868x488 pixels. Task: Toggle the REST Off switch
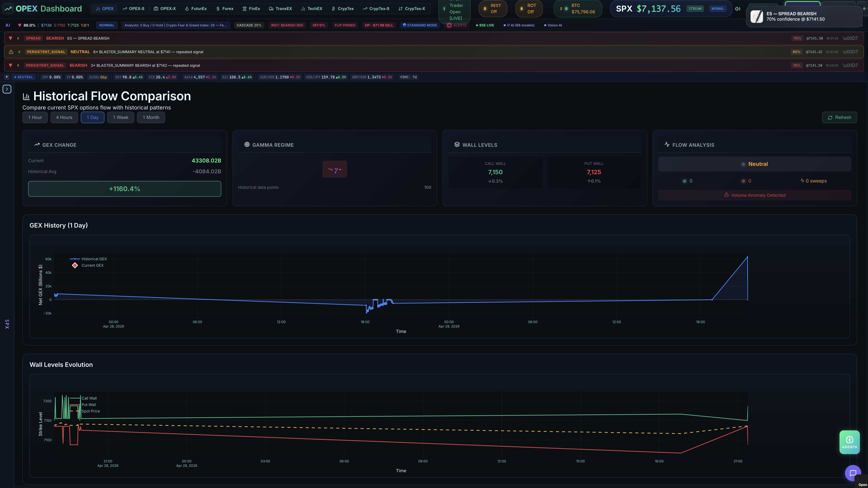(x=493, y=9)
